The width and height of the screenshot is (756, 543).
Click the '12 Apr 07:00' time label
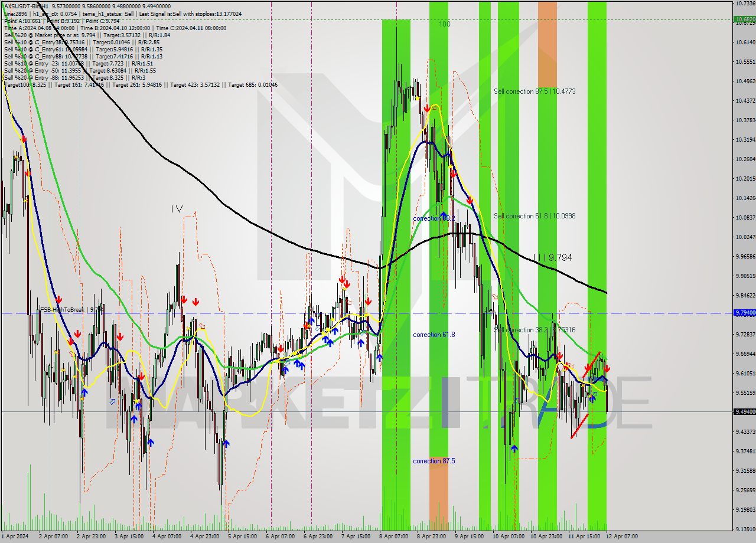pos(621,537)
